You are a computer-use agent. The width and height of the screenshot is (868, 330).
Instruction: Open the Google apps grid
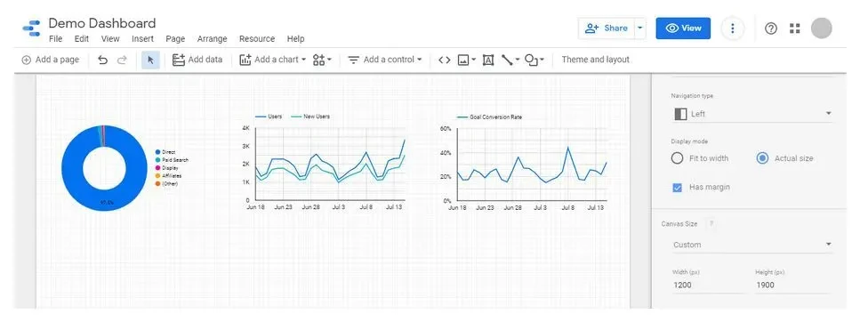click(795, 28)
